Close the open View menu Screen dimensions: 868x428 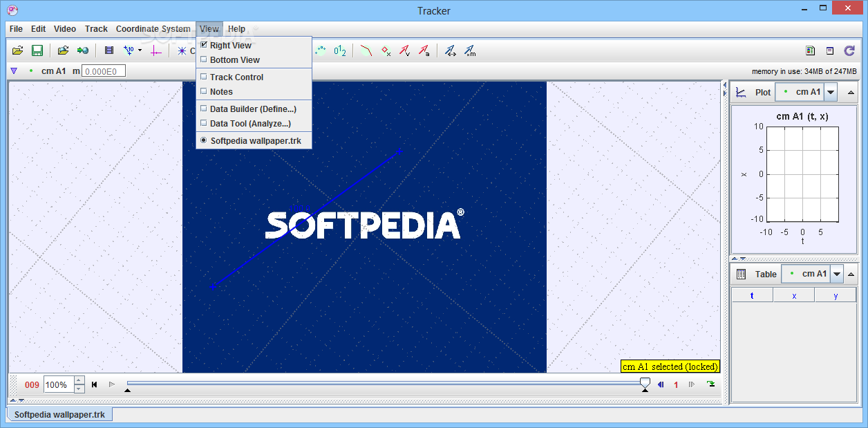(209, 29)
